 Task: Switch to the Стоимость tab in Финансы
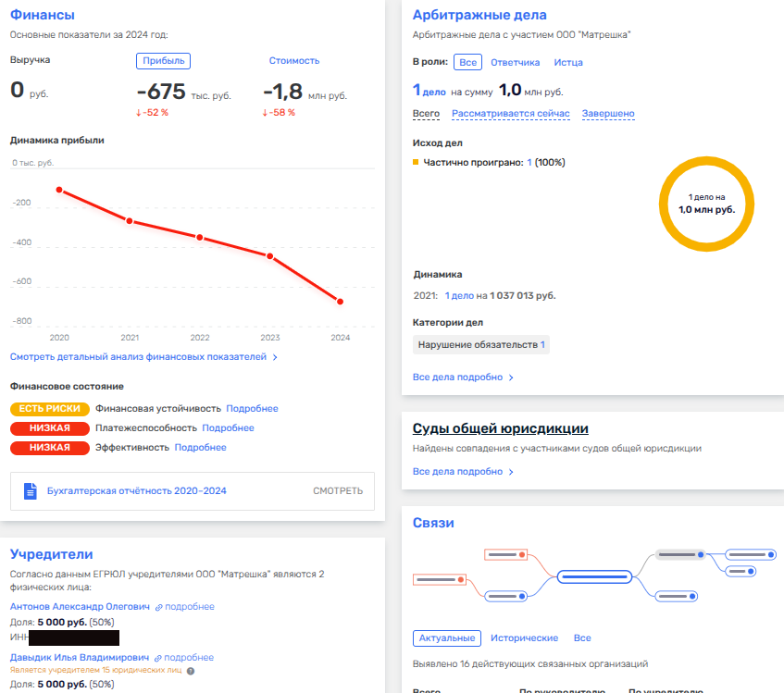(x=293, y=61)
